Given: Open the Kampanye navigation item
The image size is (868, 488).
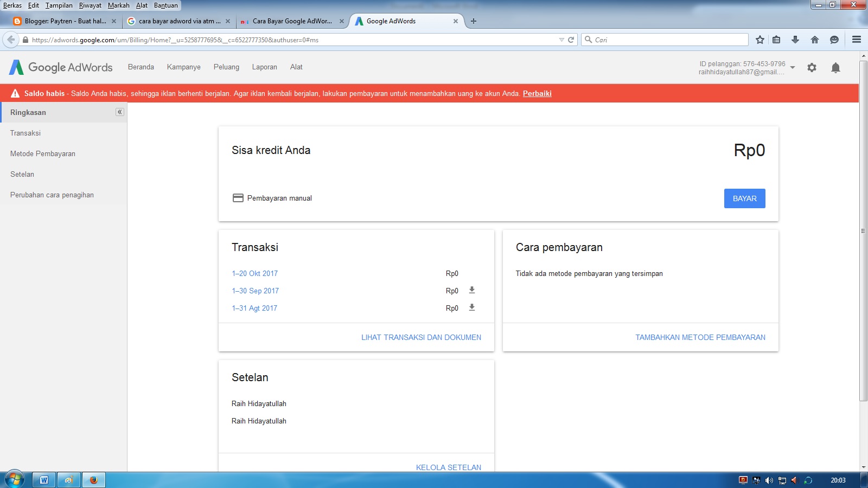Looking at the screenshot, I should (x=184, y=67).
